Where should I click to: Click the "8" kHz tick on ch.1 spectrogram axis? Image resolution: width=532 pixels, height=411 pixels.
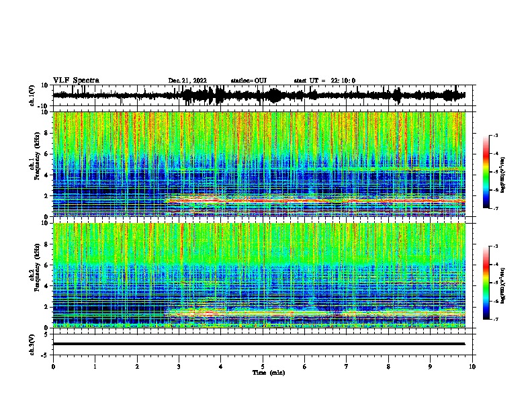pos(46,133)
